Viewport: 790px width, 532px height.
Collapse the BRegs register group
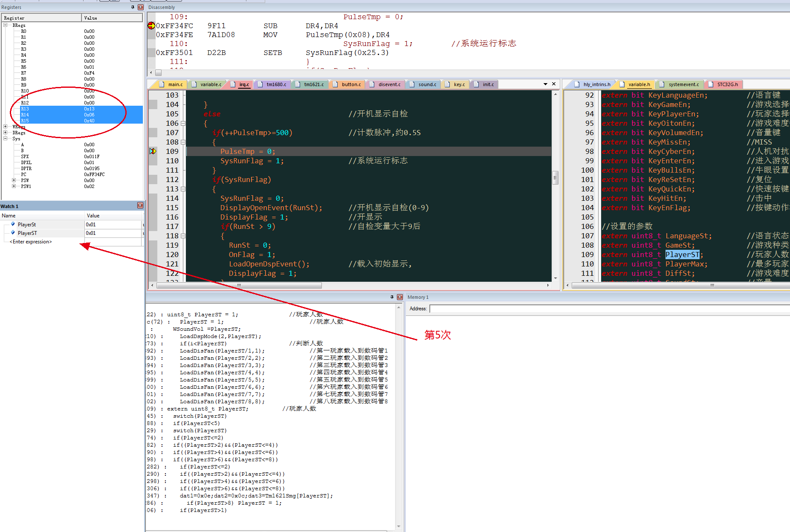coord(5,25)
